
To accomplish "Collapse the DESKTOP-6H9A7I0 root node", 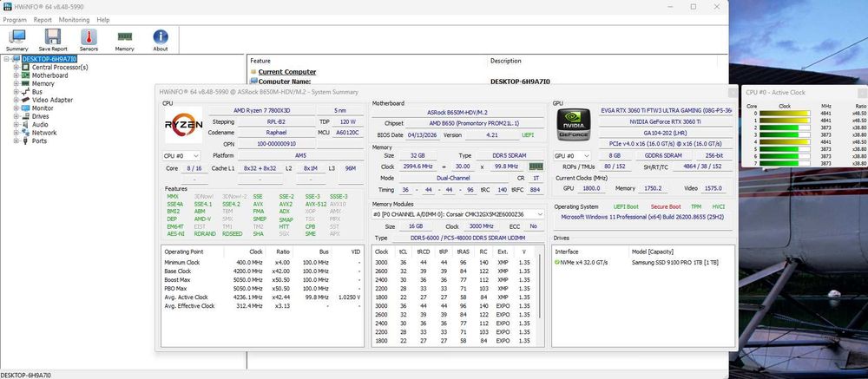I will point(7,59).
